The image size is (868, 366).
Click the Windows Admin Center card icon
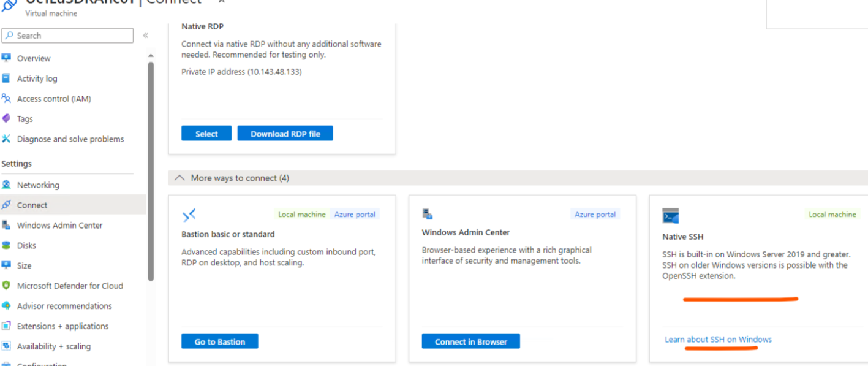click(x=428, y=214)
